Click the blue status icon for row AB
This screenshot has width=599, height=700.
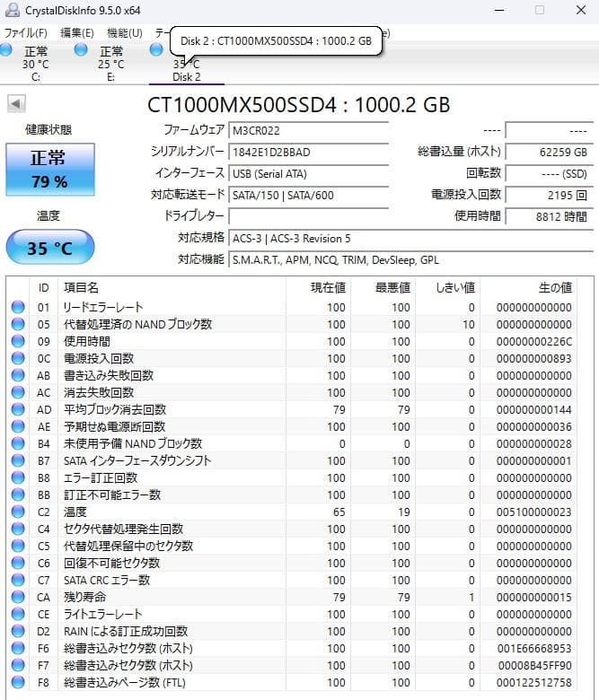click(18, 375)
